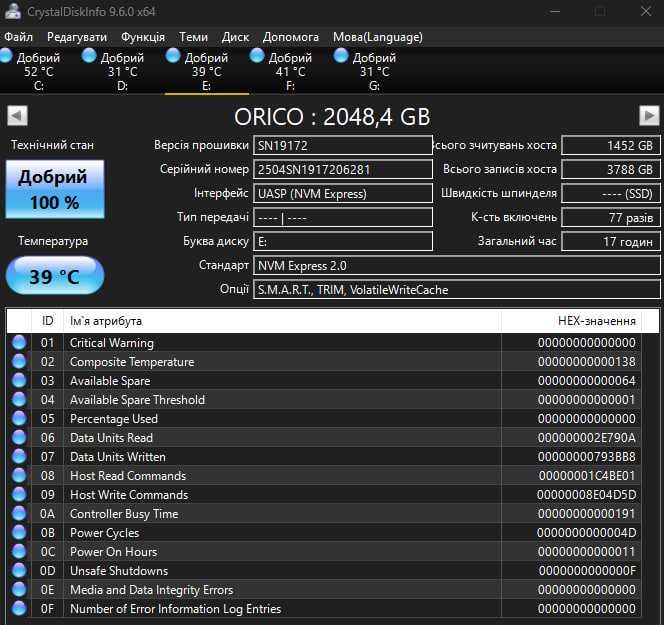
Task: Click status orb for Available Spare Threshold row
Action: pos(19,399)
